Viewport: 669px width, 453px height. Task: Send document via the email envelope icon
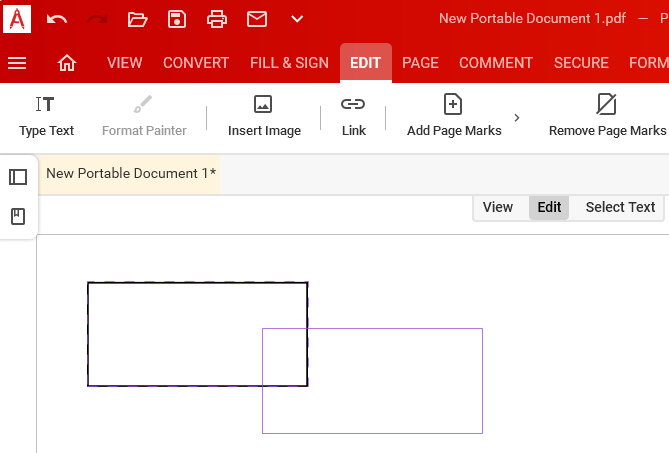257,19
